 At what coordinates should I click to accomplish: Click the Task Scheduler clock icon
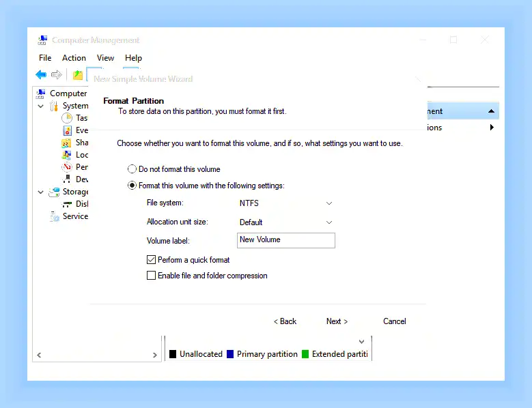point(67,118)
